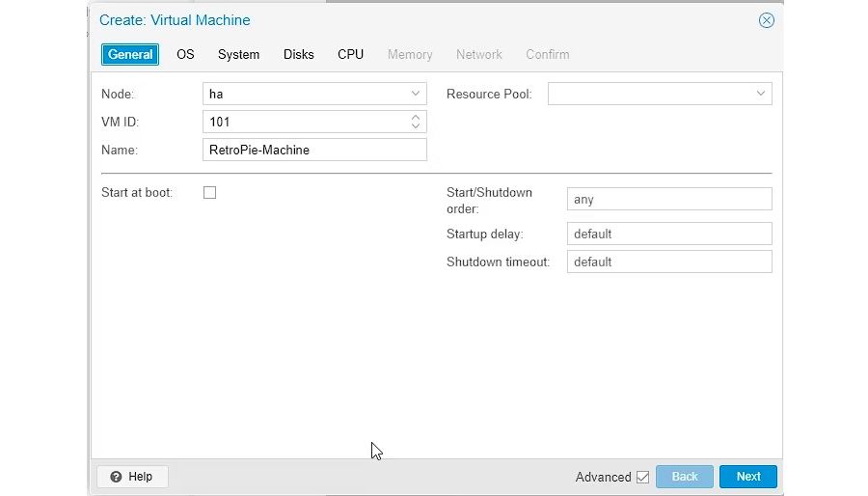Increase the VM ID with up arrow
Screen dimensions: 868x496
pos(416,118)
